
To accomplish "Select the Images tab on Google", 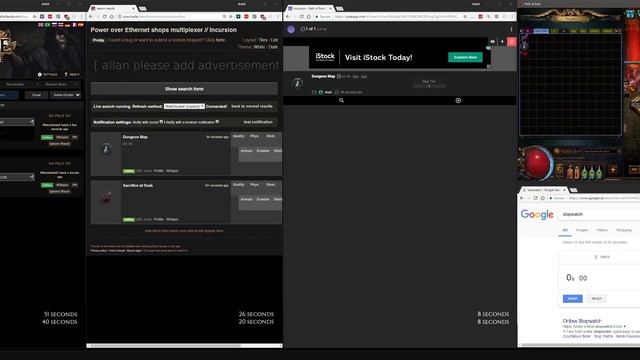I will click(x=582, y=230).
